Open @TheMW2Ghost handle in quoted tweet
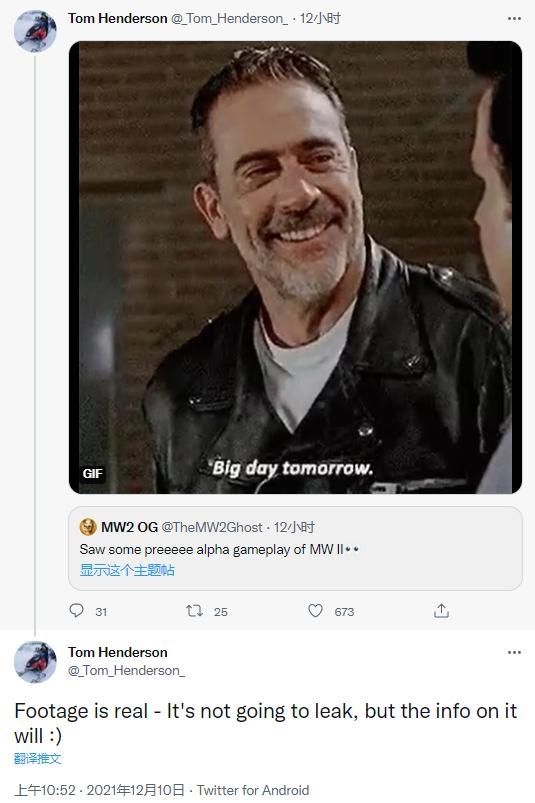Image resolution: width=535 pixels, height=803 pixels. coord(212,527)
